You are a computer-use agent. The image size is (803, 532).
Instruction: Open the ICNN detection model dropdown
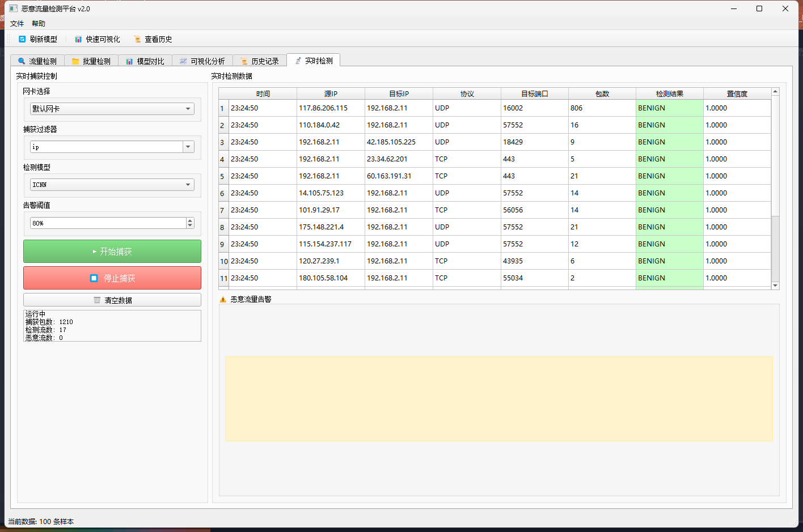pyautogui.click(x=188, y=185)
